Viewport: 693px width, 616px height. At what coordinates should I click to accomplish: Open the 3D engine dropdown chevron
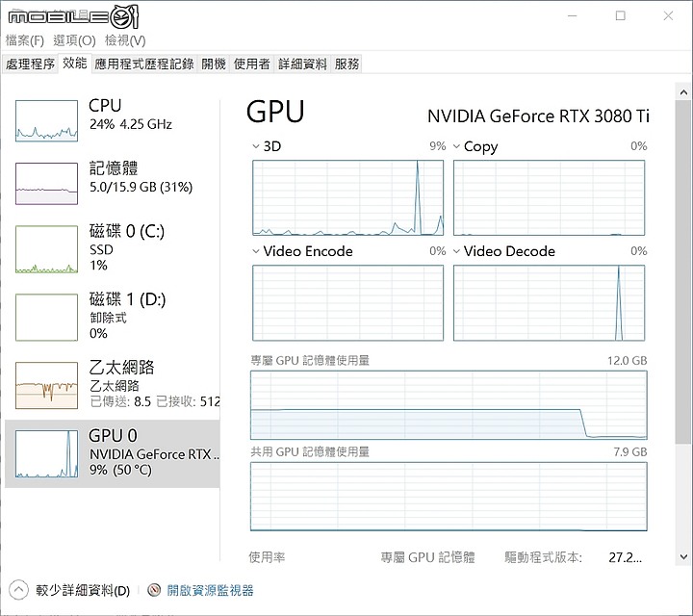coord(255,146)
